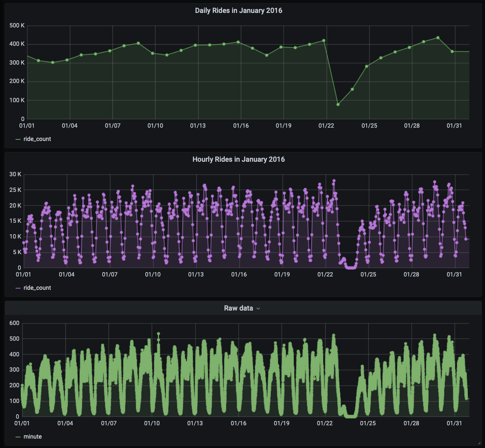Click the purple ride_count legend color line

tap(18, 288)
